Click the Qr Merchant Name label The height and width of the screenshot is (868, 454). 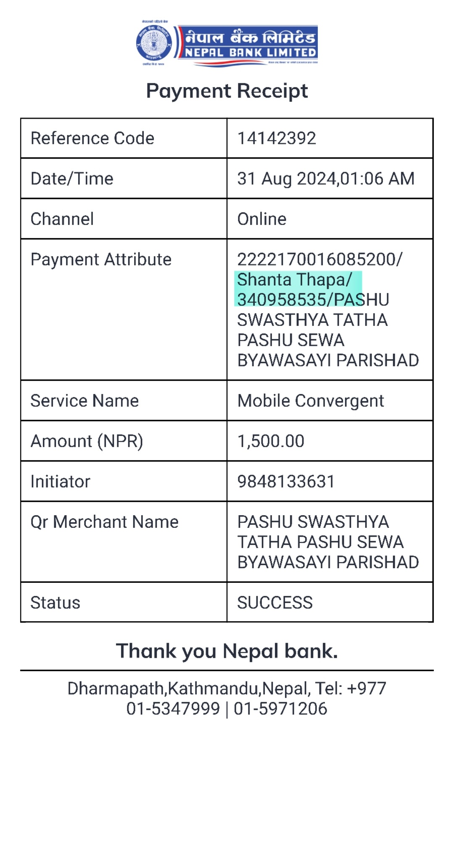click(104, 522)
